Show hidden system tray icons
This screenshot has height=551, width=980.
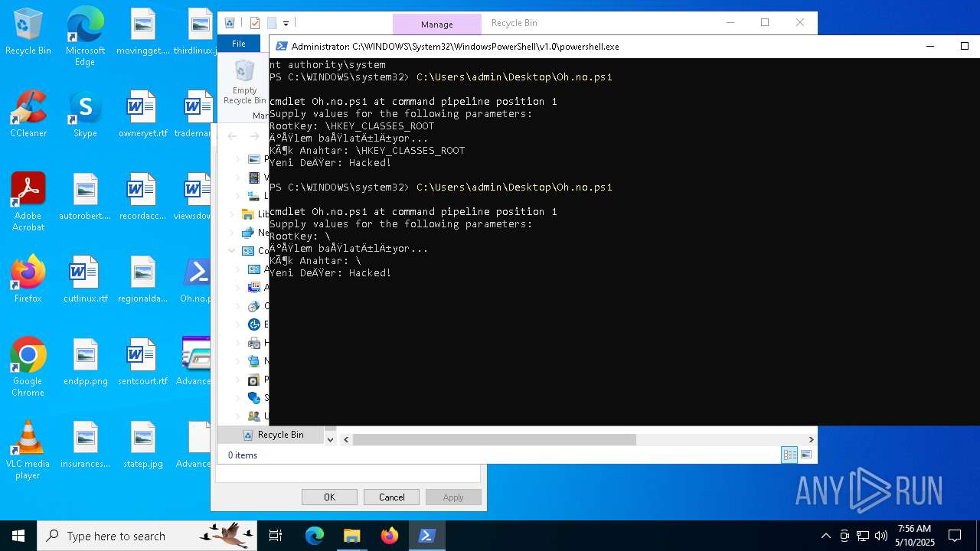coord(825,536)
